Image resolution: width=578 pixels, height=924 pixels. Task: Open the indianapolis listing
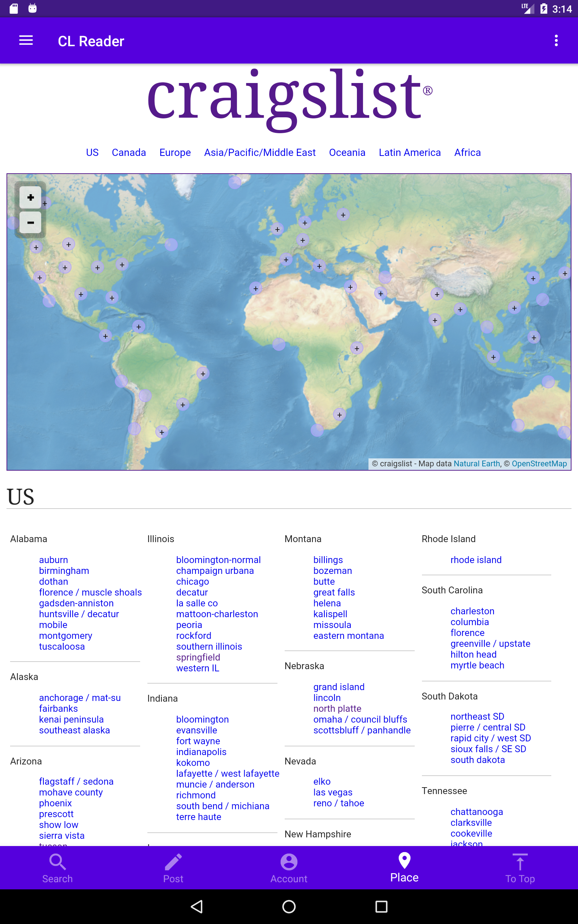[x=201, y=752]
